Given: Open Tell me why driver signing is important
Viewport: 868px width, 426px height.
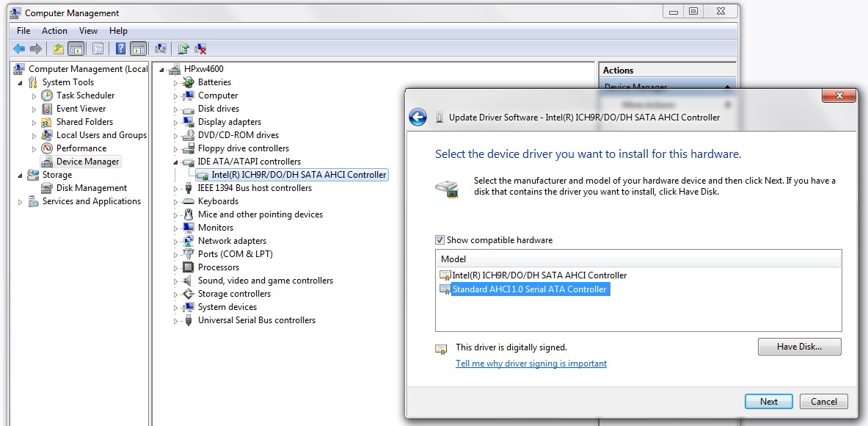Looking at the screenshot, I should (x=531, y=364).
